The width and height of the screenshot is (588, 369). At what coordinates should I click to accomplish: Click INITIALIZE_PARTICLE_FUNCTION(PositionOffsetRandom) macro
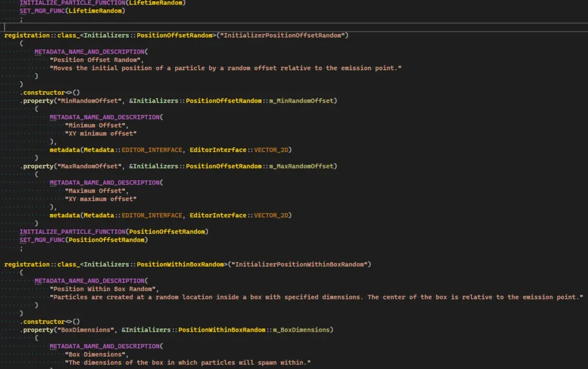114,232
